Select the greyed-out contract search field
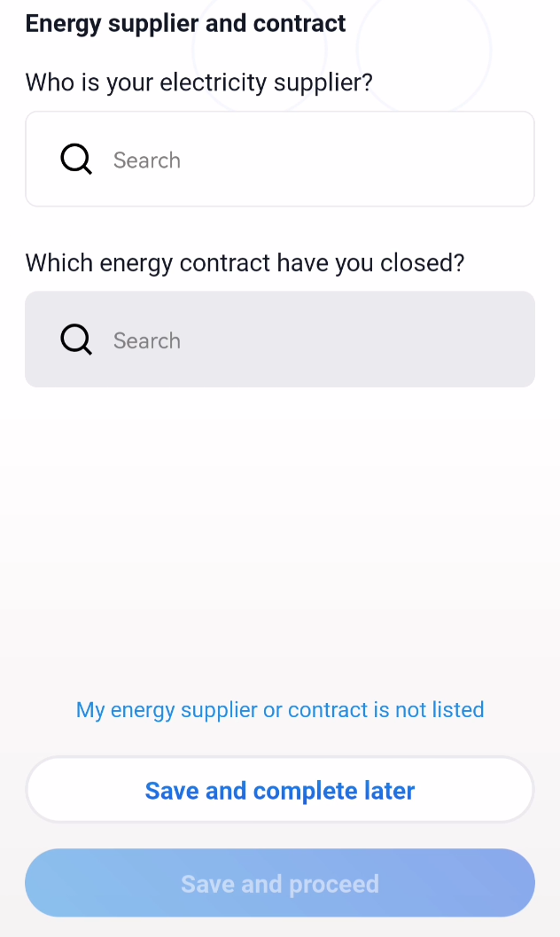 [x=279, y=340]
